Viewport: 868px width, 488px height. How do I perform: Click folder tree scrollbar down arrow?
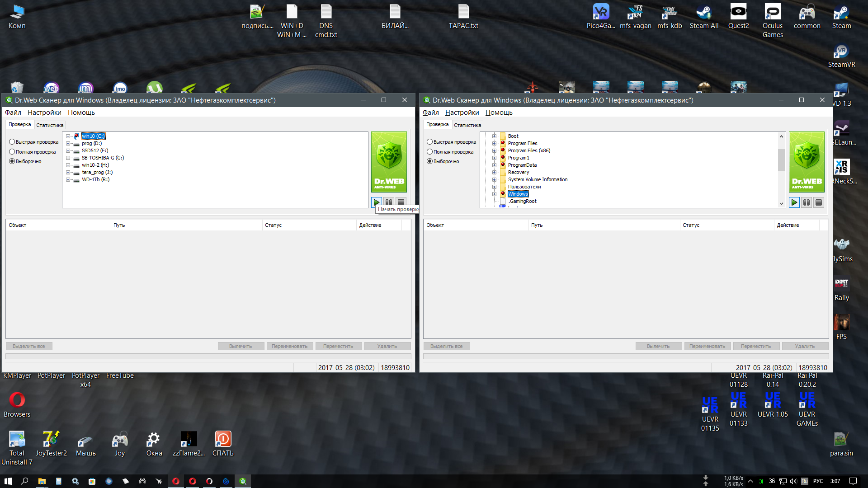(x=781, y=204)
